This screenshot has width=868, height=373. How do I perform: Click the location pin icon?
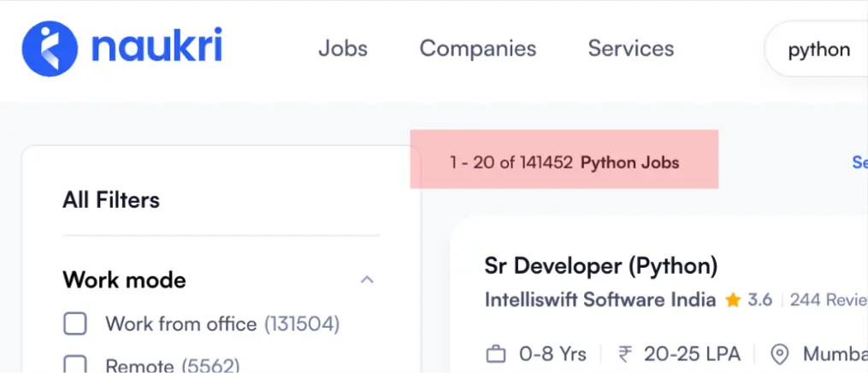tap(779, 354)
